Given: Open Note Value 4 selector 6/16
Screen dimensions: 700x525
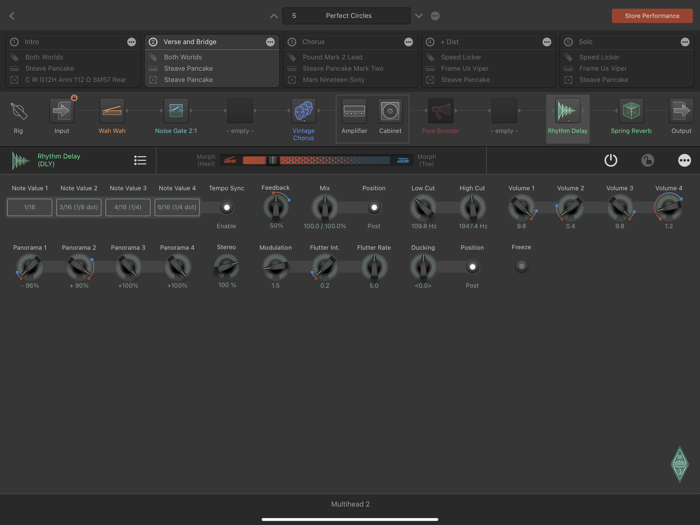Looking at the screenshot, I should (x=177, y=207).
